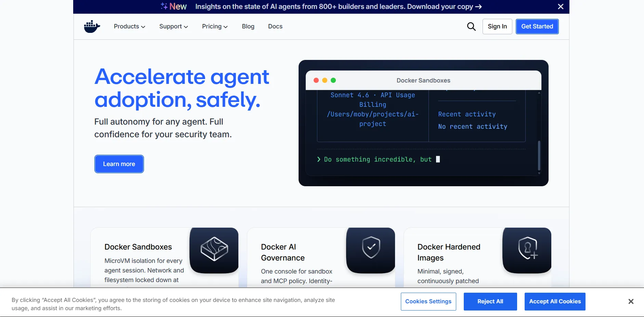Click the Sign In button
Image resolution: width=644 pixels, height=317 pixels.
coord(497,26)
